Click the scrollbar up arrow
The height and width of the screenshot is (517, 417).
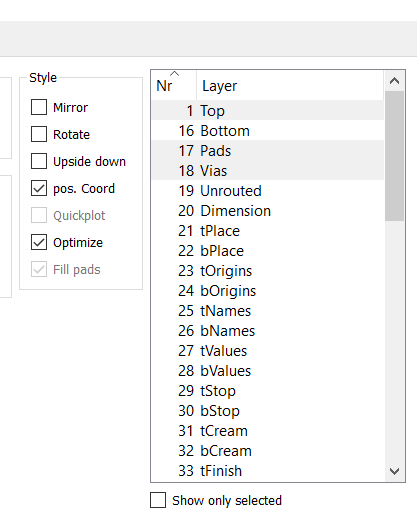[x=394, y=81]
